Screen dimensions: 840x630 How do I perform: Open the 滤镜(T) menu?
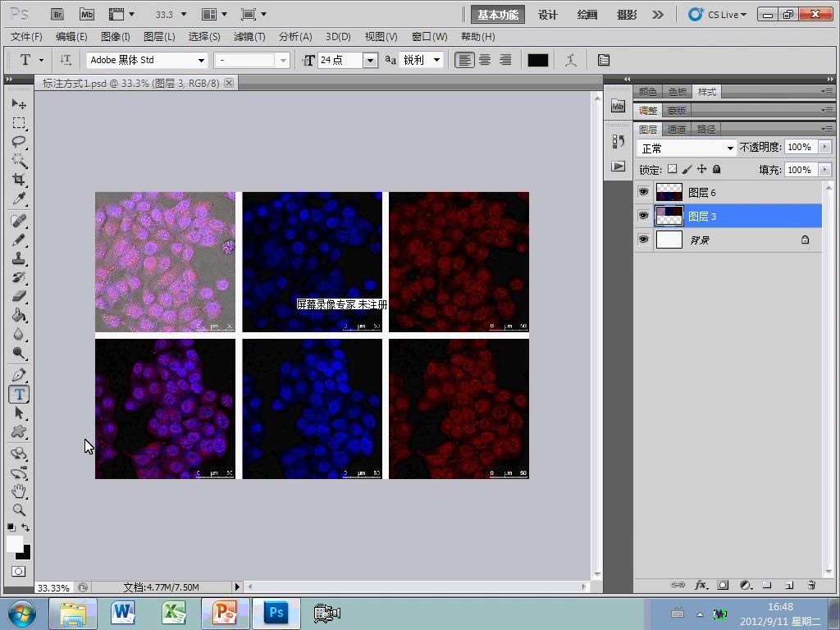[249, 36]
